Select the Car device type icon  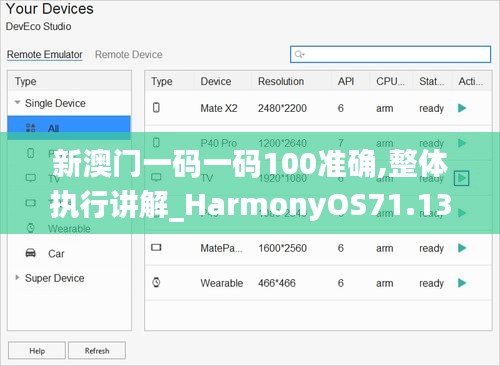pyautogui.click(x=31, y=253)
